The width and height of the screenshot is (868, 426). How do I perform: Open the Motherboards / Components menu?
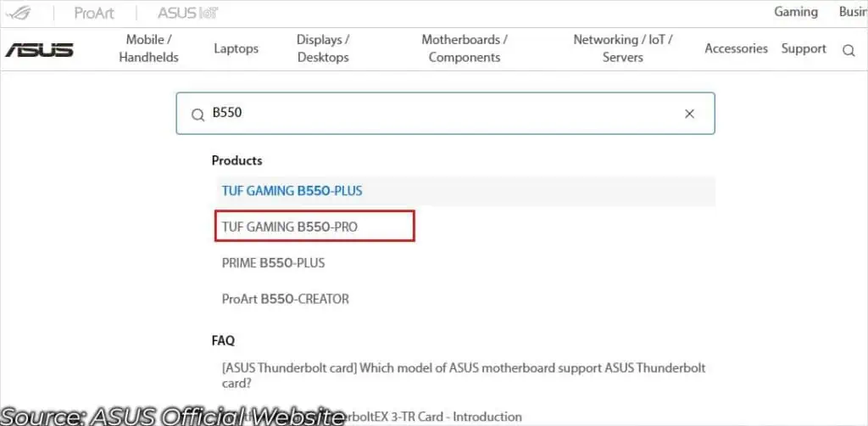pos(465,48)
